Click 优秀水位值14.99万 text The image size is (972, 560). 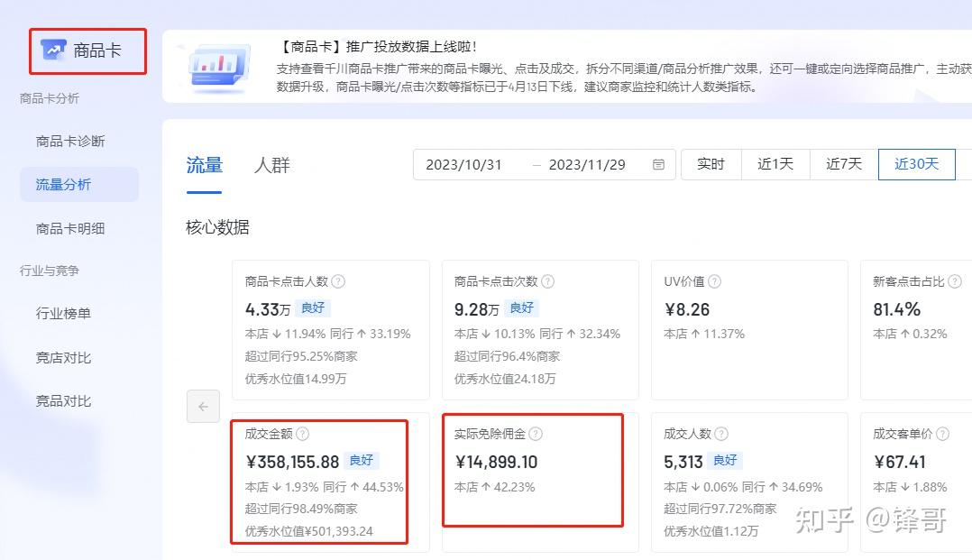point(296,379)
